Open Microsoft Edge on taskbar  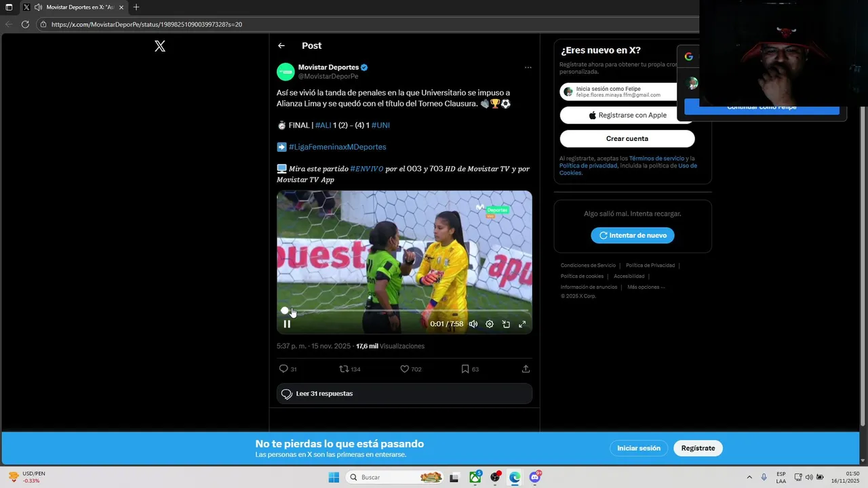tap(515, 477)
